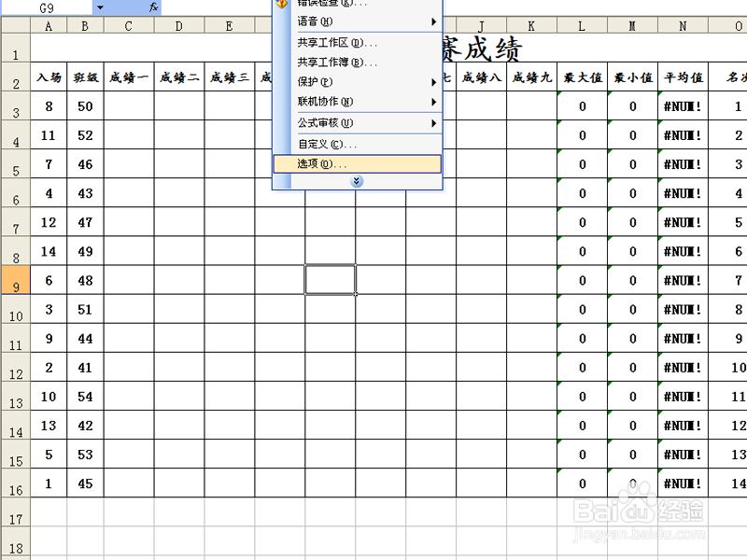This screenshot has height=560, width=747.
Task: Select column B header
Action: coord(85,26)
